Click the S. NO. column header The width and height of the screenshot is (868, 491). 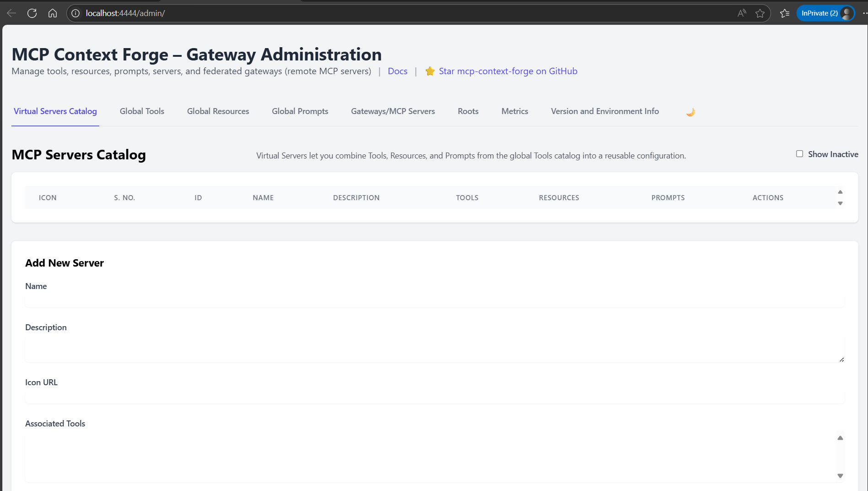(124, 198)
